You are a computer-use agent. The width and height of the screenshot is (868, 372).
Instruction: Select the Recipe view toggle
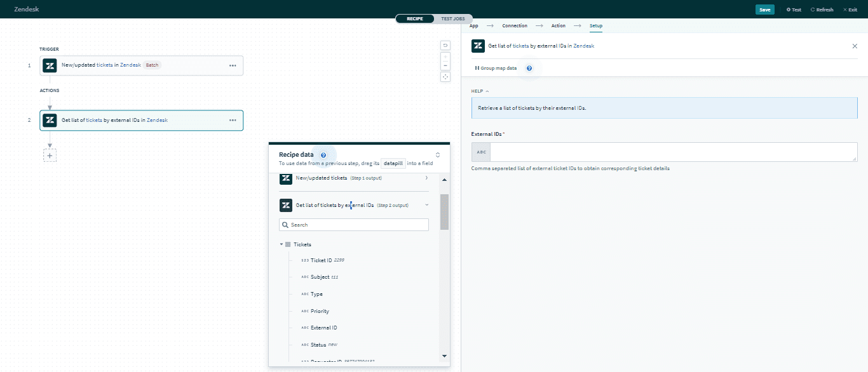pyautogui.click(x=415, y=18)
